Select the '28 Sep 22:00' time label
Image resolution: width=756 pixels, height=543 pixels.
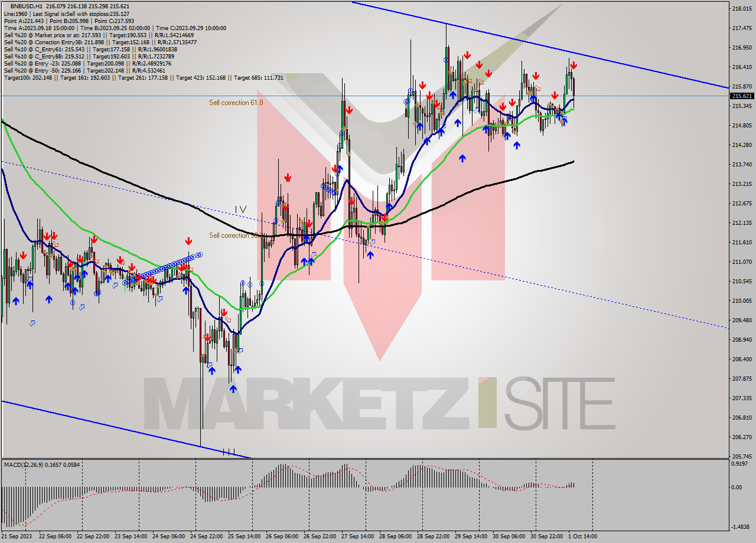434,537
